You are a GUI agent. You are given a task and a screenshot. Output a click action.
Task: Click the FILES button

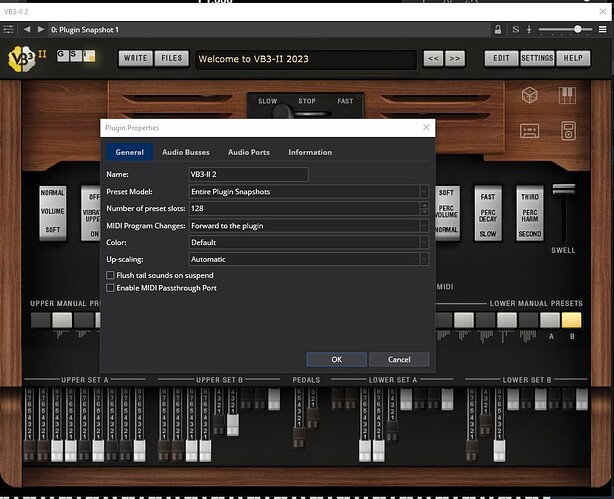pos(172,58)
